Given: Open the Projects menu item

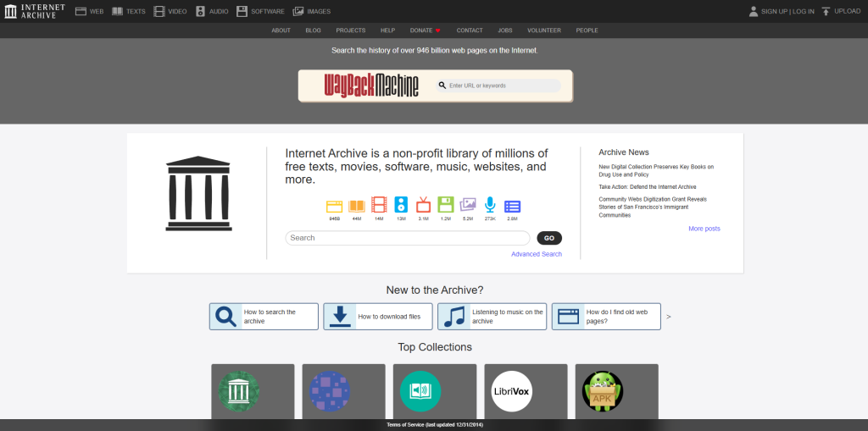Looking at the screenshot, I should click(x=350, y=30).
